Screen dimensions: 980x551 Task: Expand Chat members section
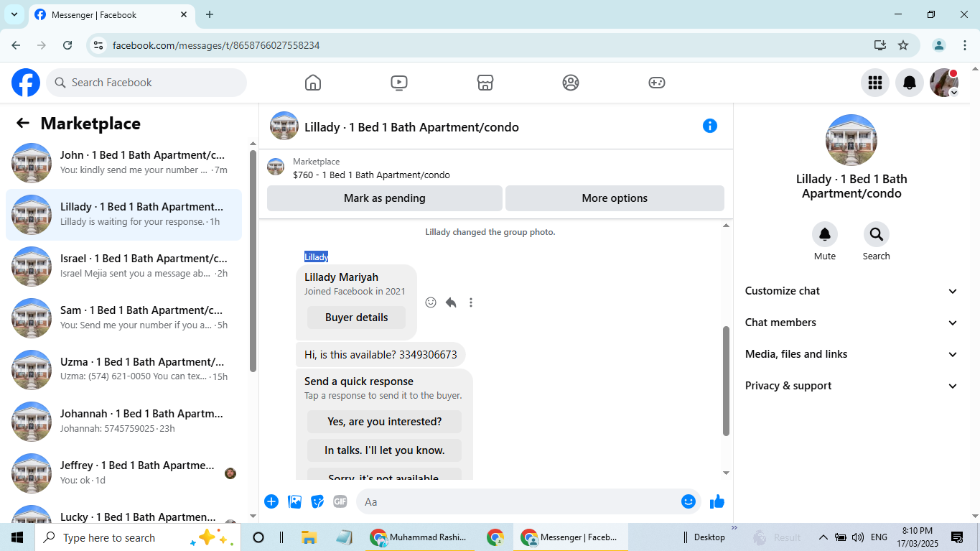click(851, 323)
